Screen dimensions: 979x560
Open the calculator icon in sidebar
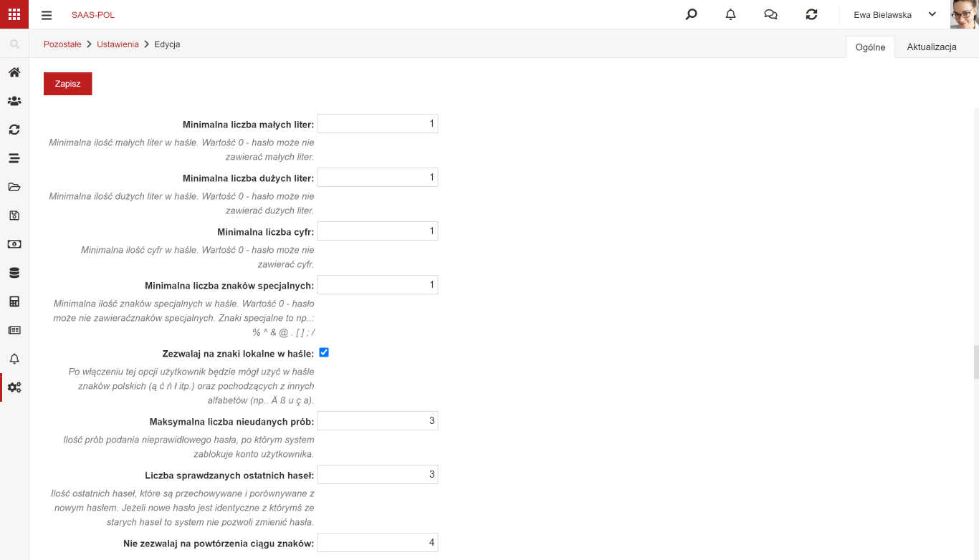click(x=14, y=301)
